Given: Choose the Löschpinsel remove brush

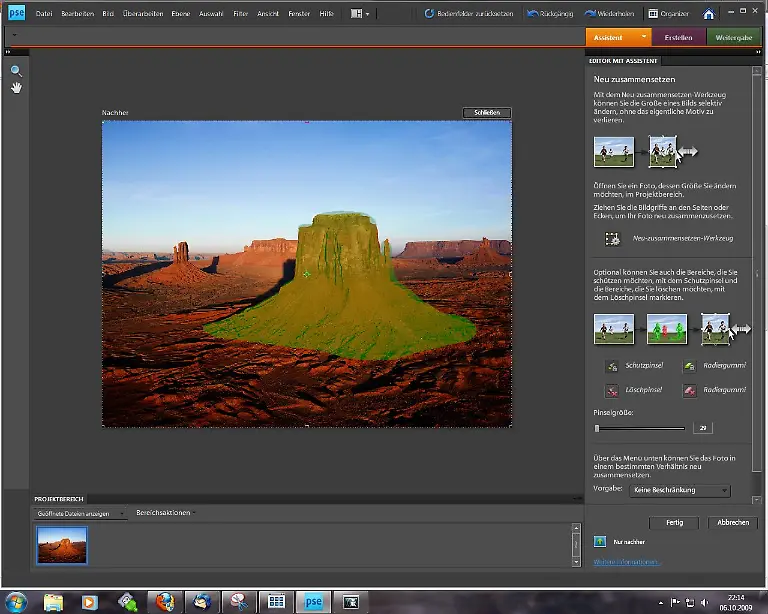Looking at the screenshot, I should (x=612, y=390).
